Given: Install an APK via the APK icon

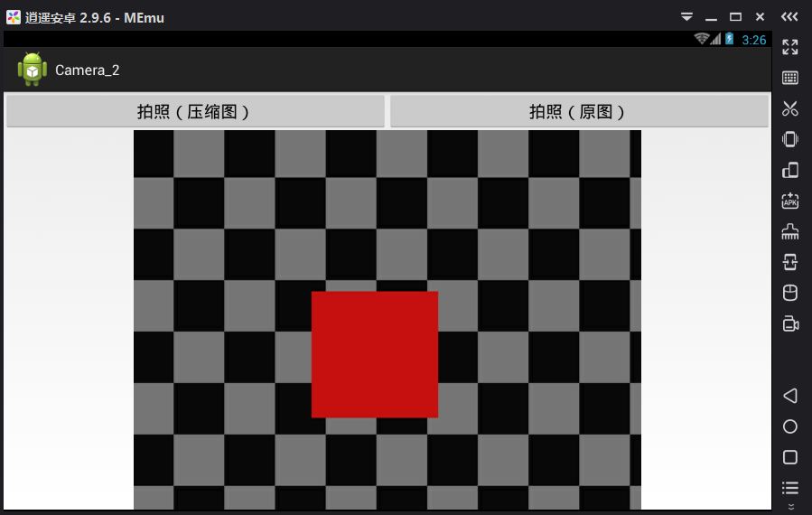Looking at the screenshot, I should pyautogui.click(x=789, y=201).
